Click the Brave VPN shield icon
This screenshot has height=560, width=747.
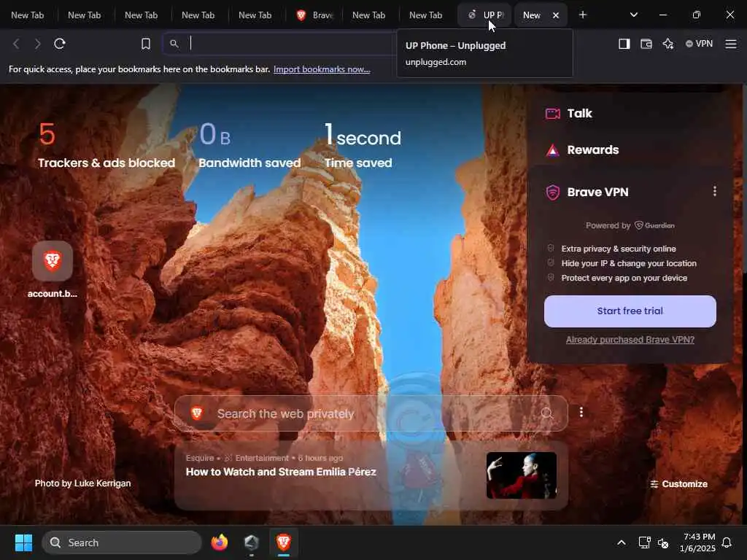click(x=553, y=192)
